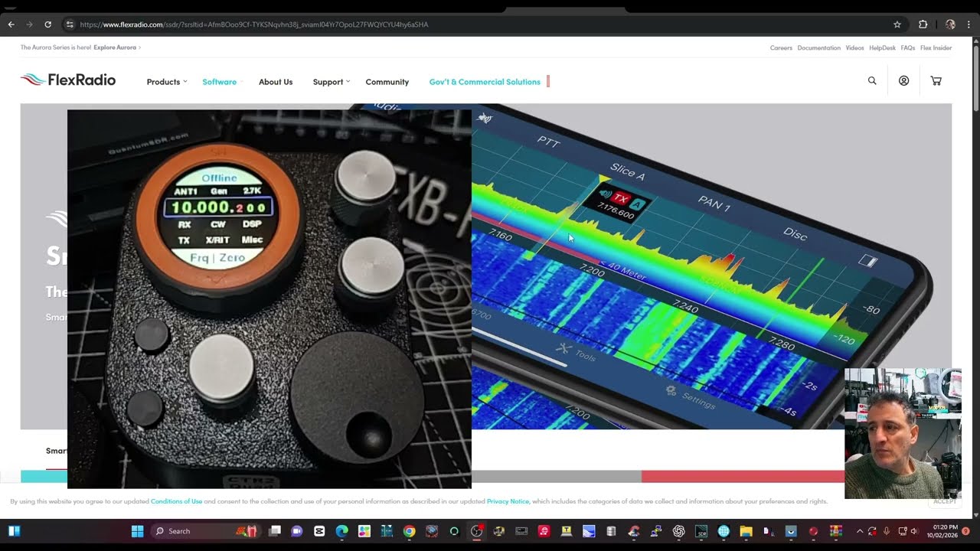This screenshot has width=980, height=551.
Task: Open the site search magnifier icon
Action: click(x=872, y=80)
